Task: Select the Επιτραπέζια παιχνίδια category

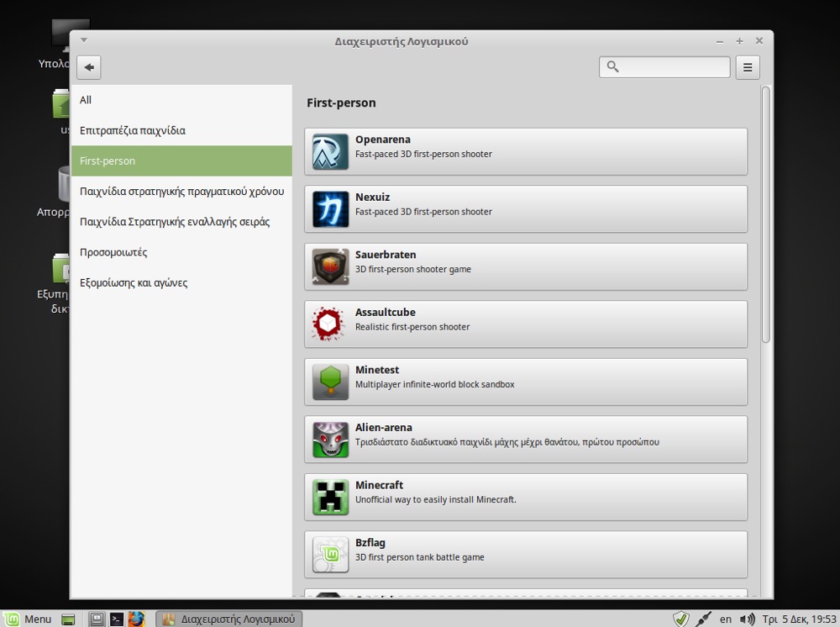Action: 181,130
